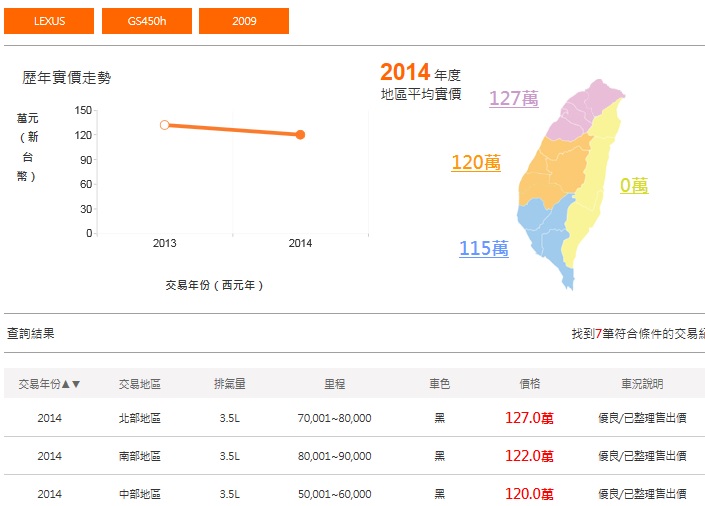
Task: Click the 車色 column header
Action: click(x=439, y=384)
